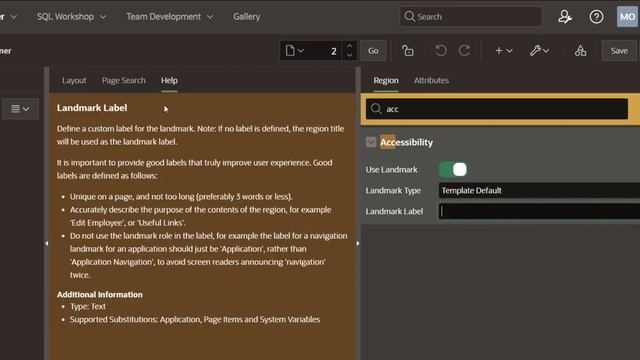This screenshot has height=360, width=640.
Task: Click the Redo arrow icon
Action: [x=464, y=51]
